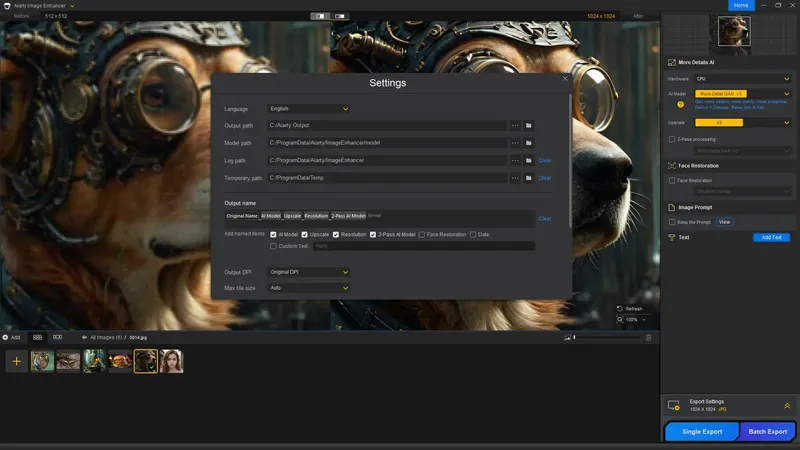Click the thumbnail size slider
800x450 pixels.
[x=607, y=337]
